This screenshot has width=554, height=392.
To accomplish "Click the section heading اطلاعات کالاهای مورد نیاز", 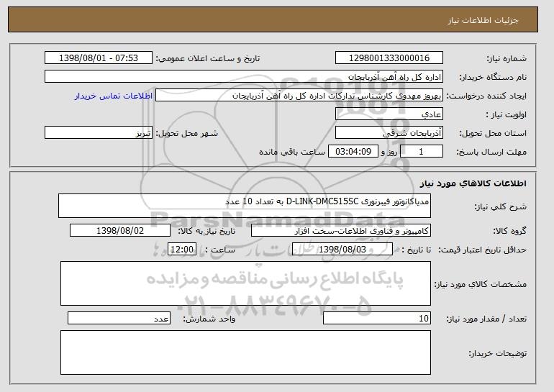I will [x=473, y=183].
